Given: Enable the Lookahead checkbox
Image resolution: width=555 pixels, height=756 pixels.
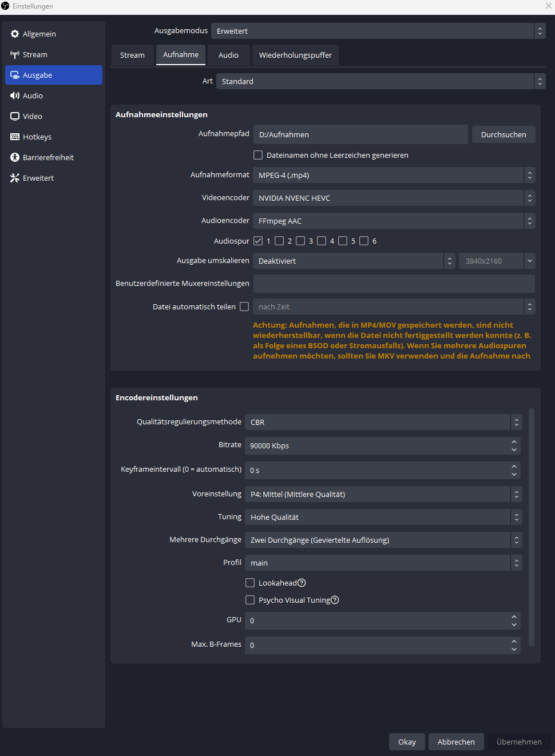Looking at the screenshot, I should pyautogui.click(x=250, y=583).
